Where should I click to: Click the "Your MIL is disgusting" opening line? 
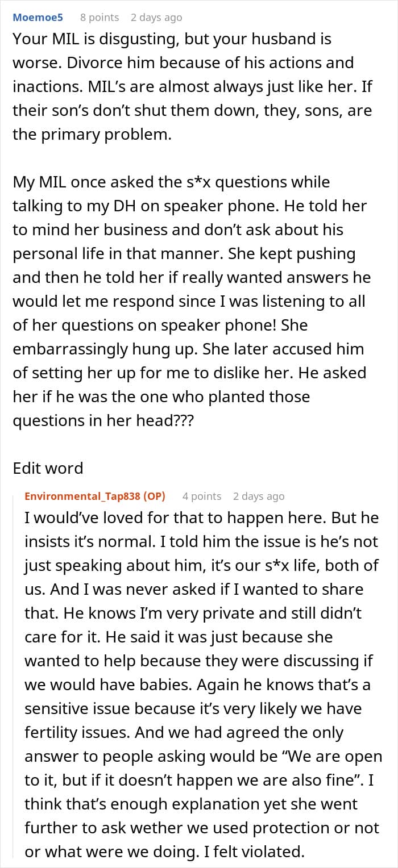point(114,40)
